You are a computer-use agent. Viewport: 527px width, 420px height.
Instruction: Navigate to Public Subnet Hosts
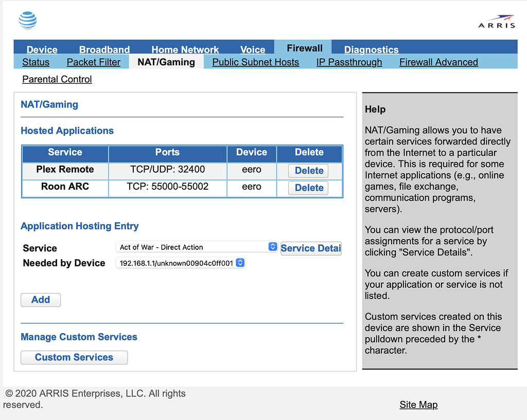[x=255, y=62]
